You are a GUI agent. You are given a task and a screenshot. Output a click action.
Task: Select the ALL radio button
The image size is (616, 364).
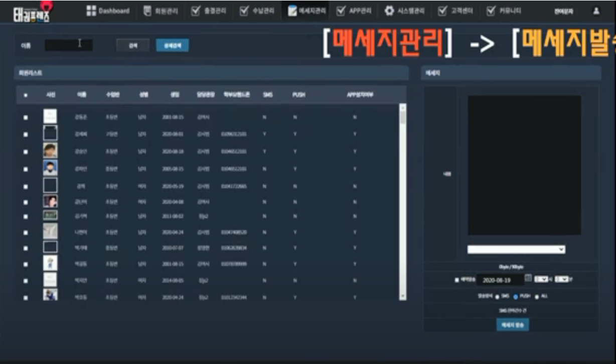tap(537, 296)
